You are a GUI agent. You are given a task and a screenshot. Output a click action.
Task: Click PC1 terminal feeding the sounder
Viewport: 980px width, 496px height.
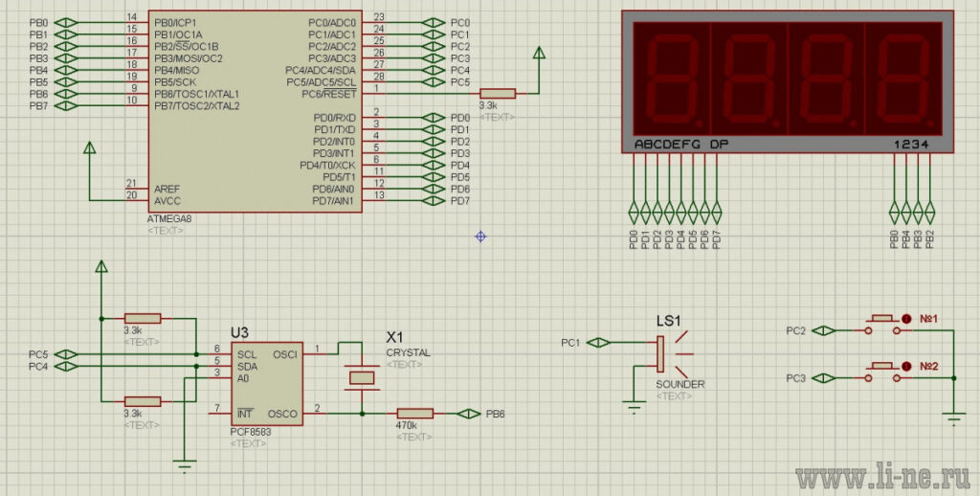coord(598,342)
